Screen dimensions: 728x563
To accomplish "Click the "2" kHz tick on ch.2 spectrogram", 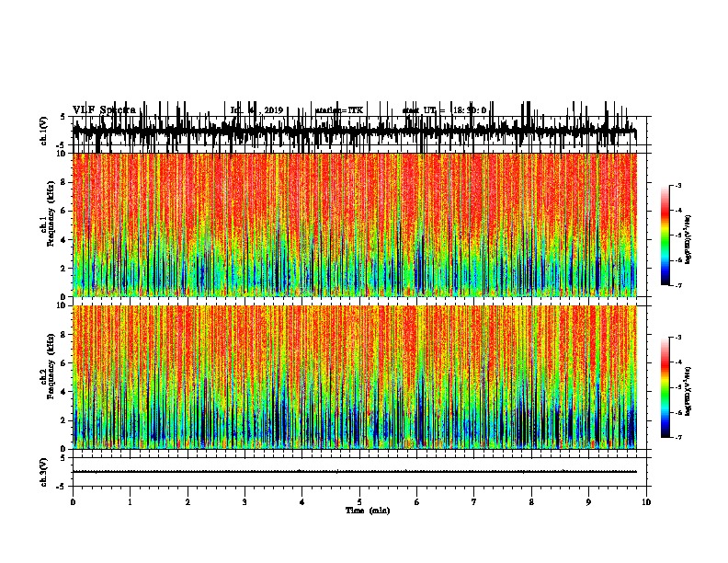I will click(64, 420).
